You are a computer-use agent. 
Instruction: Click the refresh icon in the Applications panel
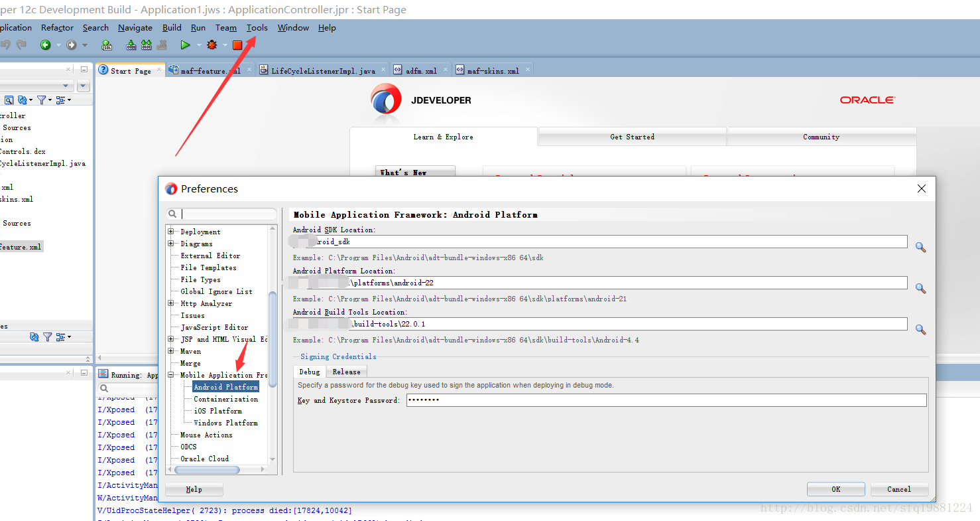[x=22, y=100]
